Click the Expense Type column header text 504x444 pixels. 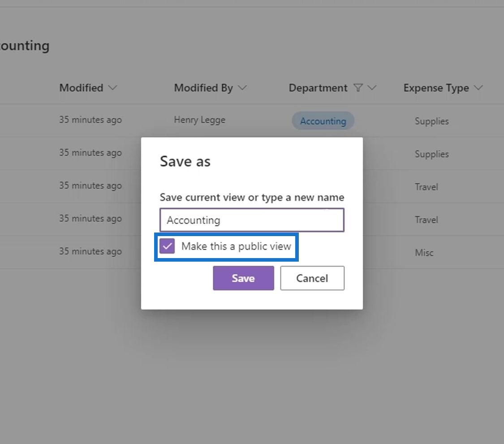point(436,88)
